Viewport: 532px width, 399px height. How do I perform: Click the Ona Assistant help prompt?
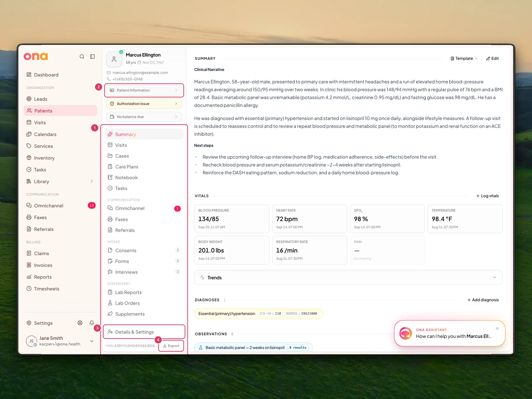click(x=453, y=336)
